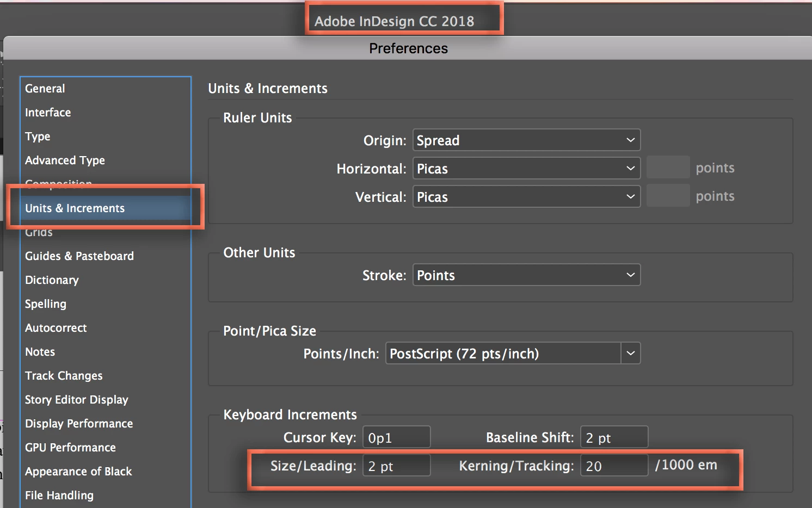Click the Baseline Shift increment field
The width and height of the screenshot is (812, 508).
click(x=614, y=438)
